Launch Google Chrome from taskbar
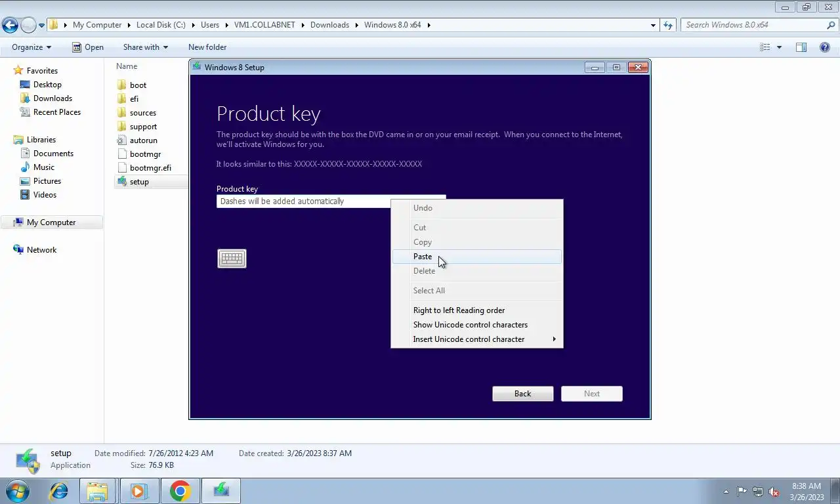The width and height of the screenshot is (840, 504). [180, 491]
